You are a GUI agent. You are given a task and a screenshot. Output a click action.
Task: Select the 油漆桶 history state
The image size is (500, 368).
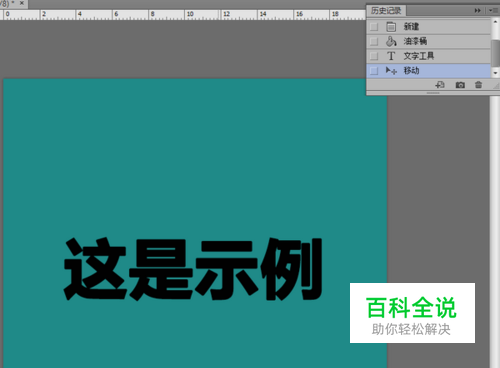(x=429, y=41)
